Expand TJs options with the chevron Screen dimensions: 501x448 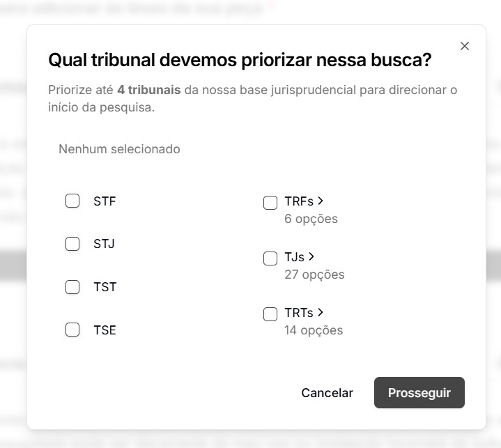pyautogui.click(x=311, y=256)
